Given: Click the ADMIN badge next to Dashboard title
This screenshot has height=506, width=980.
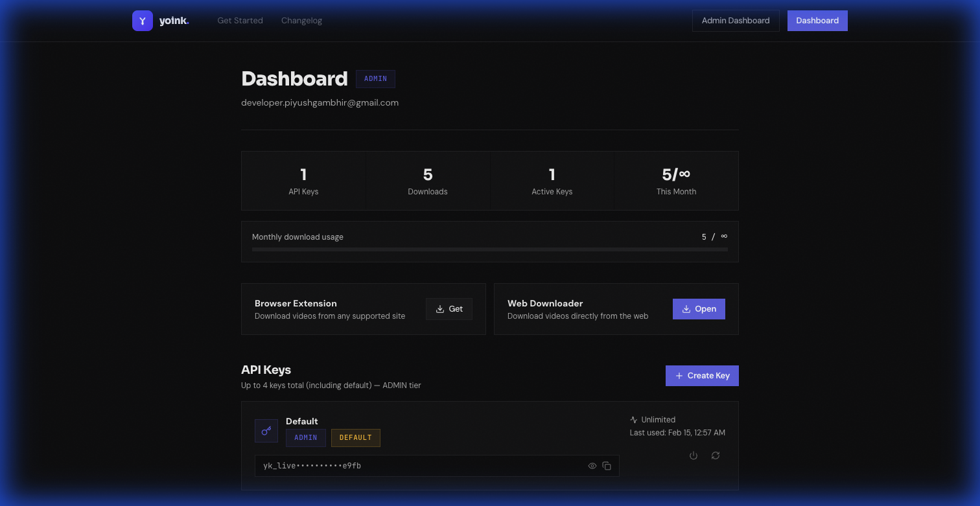Looking at the screenshot, I should click(375, 79).
